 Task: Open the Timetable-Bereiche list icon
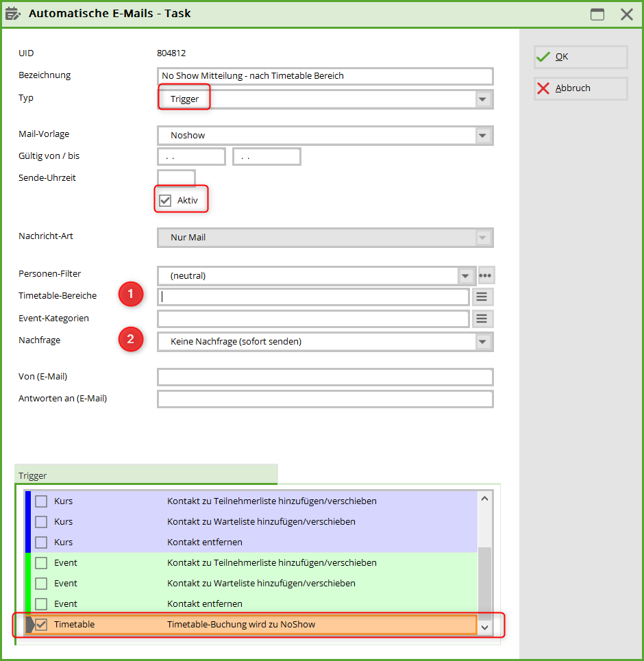[x=482, y=297]
